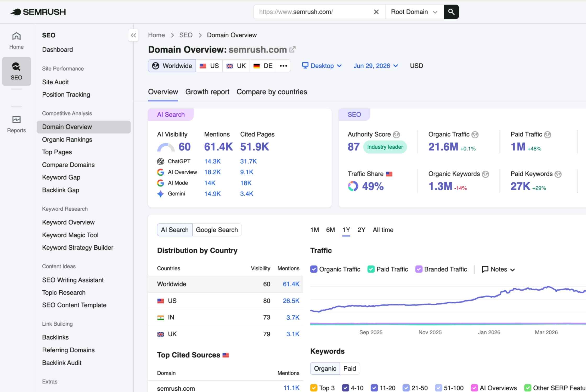Click the Gemini sparkle icon
Viewport: 586px width, 392px height.
tap(161, 194)
